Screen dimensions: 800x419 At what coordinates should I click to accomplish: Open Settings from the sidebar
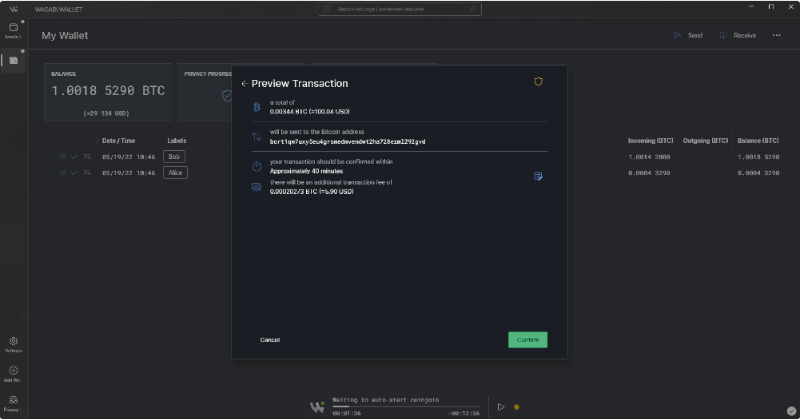13,345
